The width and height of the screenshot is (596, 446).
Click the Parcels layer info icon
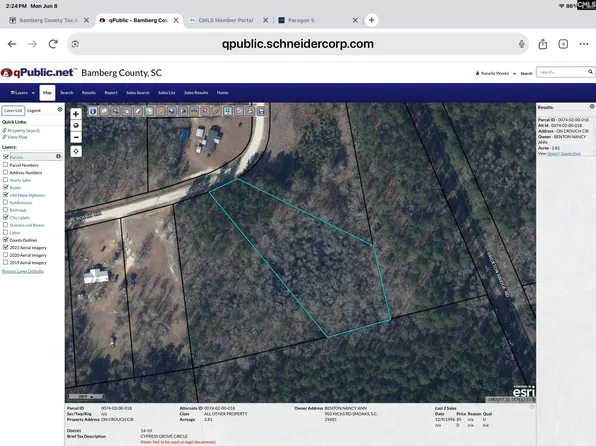coord(59,156)
